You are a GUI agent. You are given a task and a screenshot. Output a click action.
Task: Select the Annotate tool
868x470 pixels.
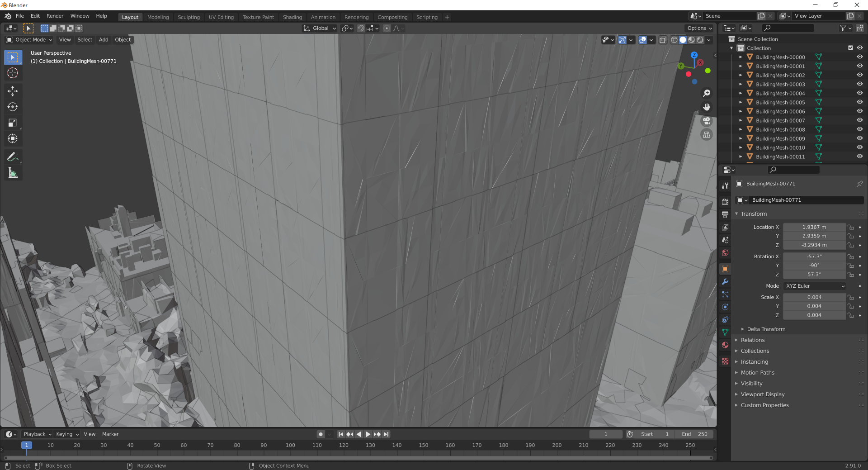(13, 157)
